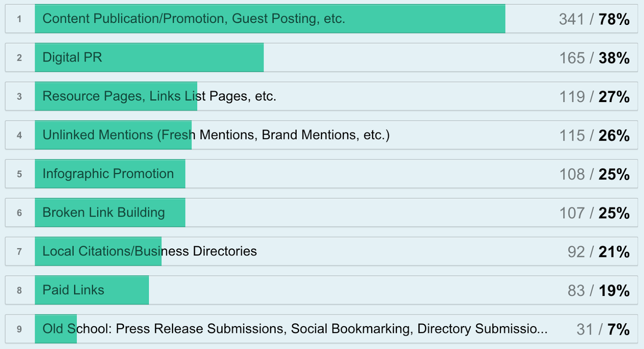
Task: Click the Broken Link Building bar
Action: tap(110, 213)
